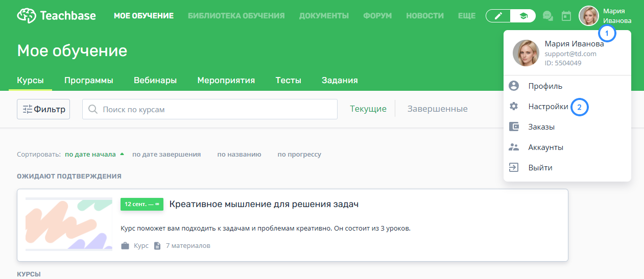Viewport: 644px width, 279px height.
Task: Click the 7 материалов label
Action: click(188, 246)
